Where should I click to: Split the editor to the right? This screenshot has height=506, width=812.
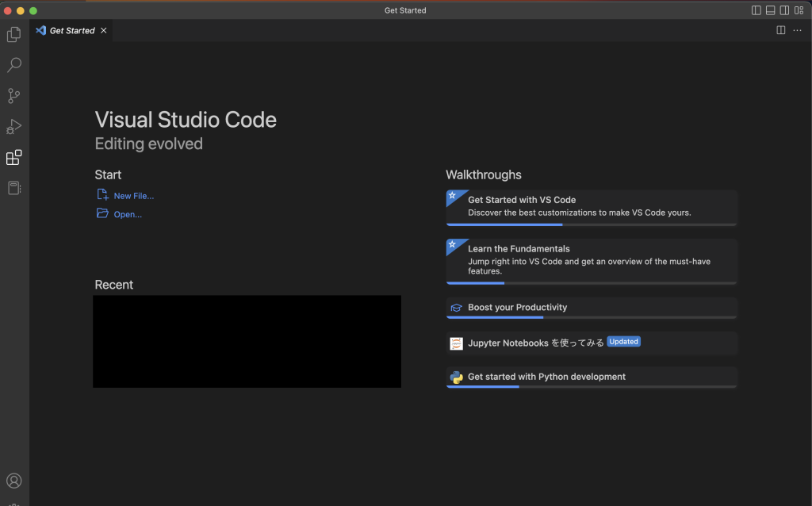(x=781, y=30)
